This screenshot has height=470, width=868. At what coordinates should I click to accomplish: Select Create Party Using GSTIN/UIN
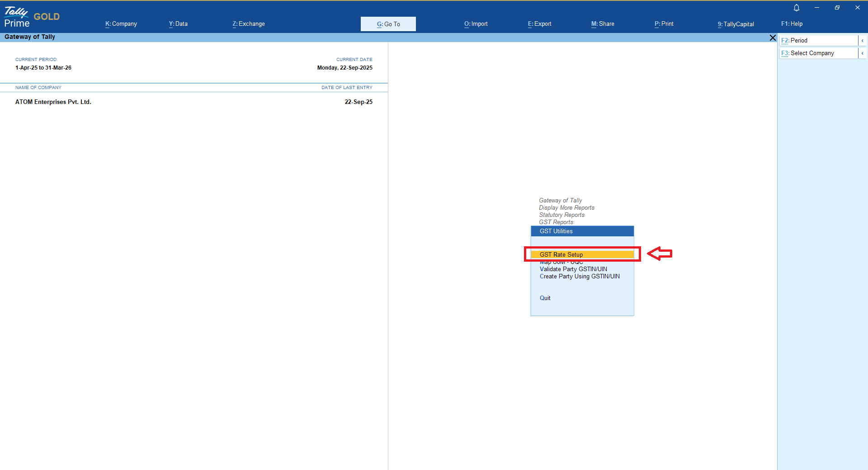coord(580,276)
